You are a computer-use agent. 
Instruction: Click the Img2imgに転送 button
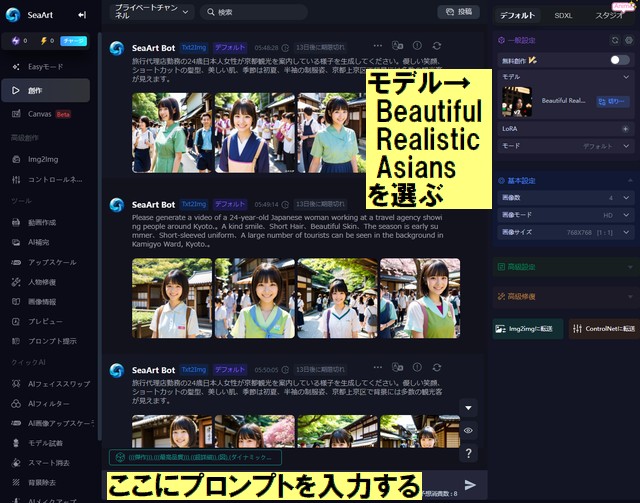[528, 329]
